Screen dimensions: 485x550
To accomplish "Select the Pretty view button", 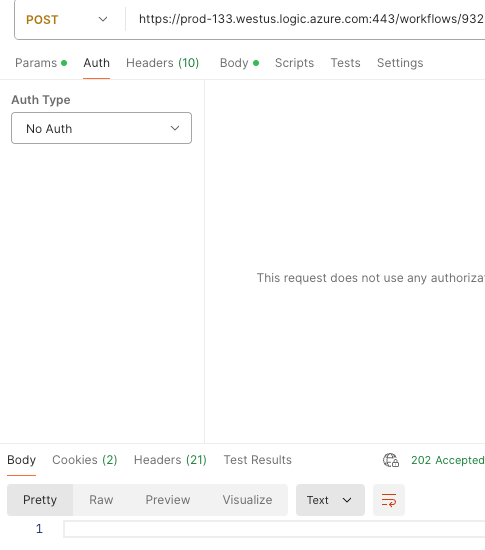I will coord(40,500).
